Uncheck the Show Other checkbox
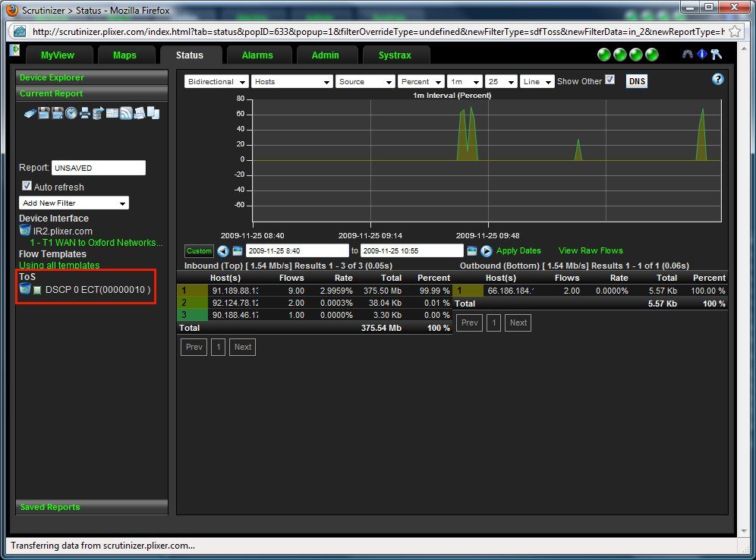The width and height of the screenshot is (756, 560). point(610,80)
